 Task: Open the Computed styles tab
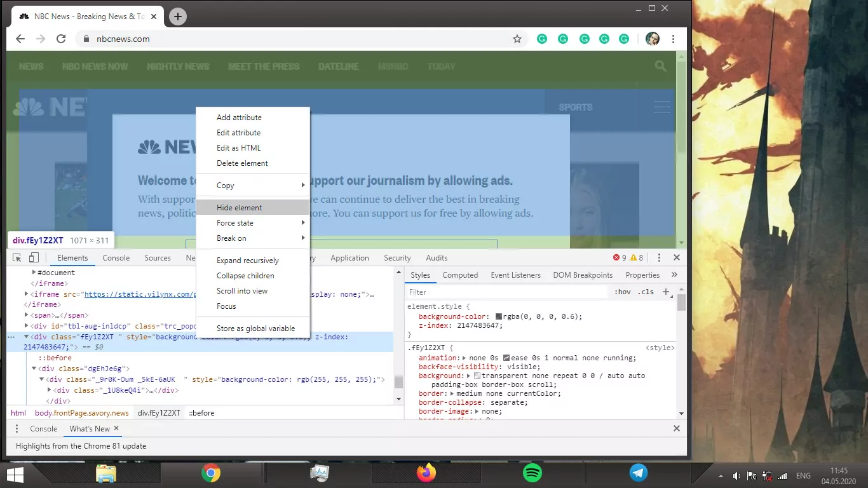(460, 275)
